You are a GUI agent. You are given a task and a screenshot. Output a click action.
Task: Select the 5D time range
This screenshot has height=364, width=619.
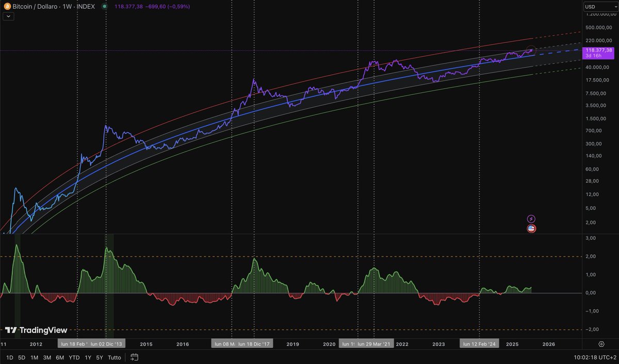(x=22, y=357)
